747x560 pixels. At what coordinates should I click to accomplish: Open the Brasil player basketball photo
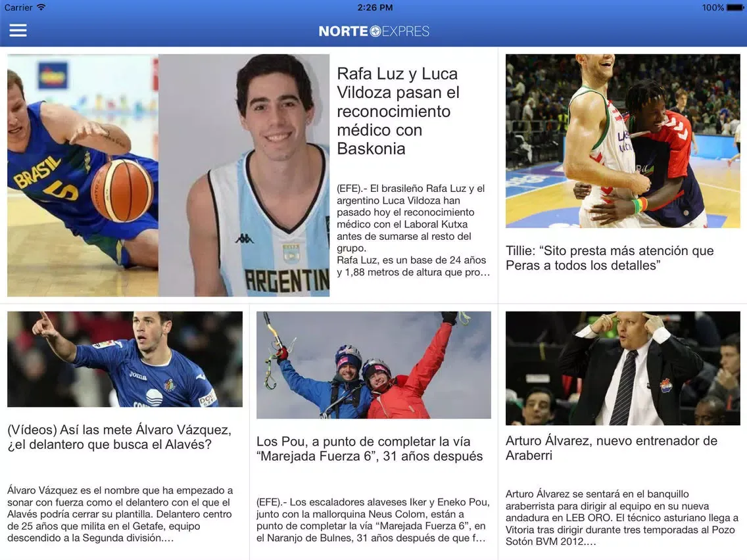click(83, 175)
